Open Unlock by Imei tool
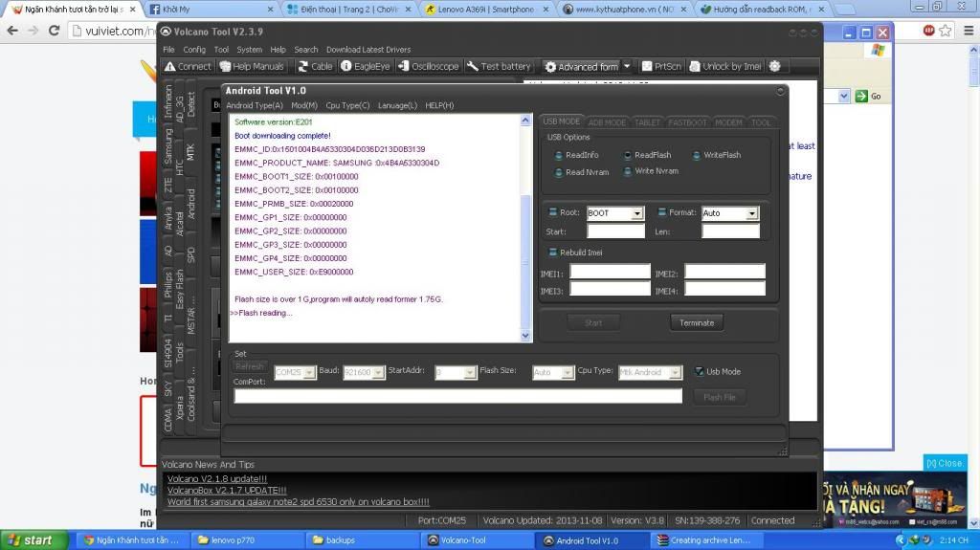 (x=725, y=66)
